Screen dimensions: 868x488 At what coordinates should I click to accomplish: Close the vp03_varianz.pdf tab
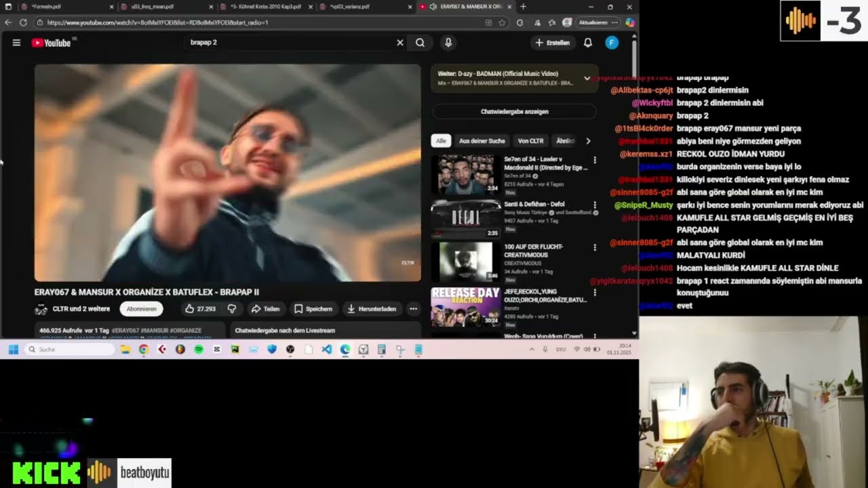click(409, 7)
